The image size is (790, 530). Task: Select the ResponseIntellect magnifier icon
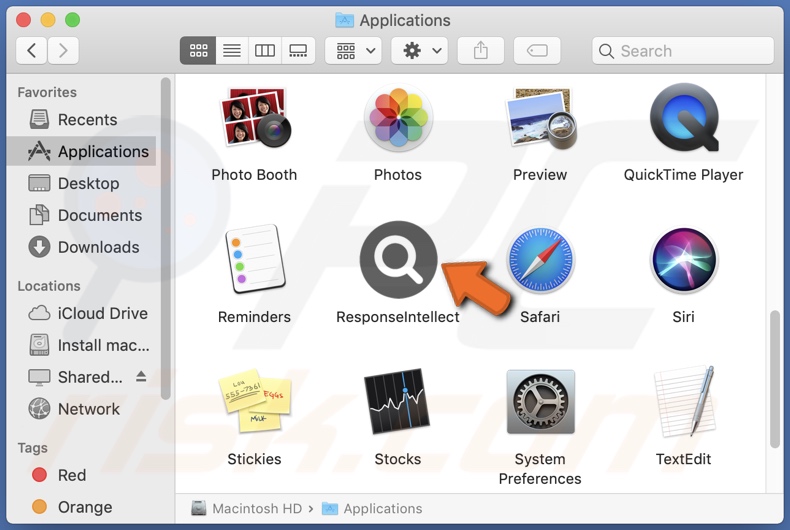coord(398,260)
